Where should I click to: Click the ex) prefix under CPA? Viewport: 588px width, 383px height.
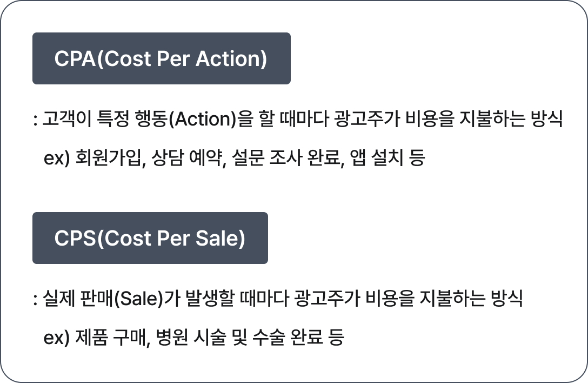(57, 159)
